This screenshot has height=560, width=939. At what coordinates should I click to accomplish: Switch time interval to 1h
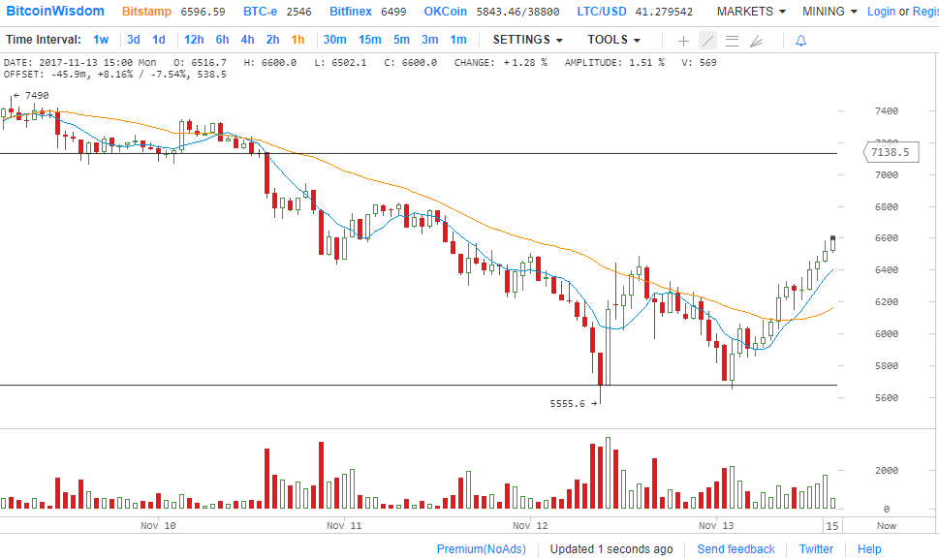tap(297, 40)
